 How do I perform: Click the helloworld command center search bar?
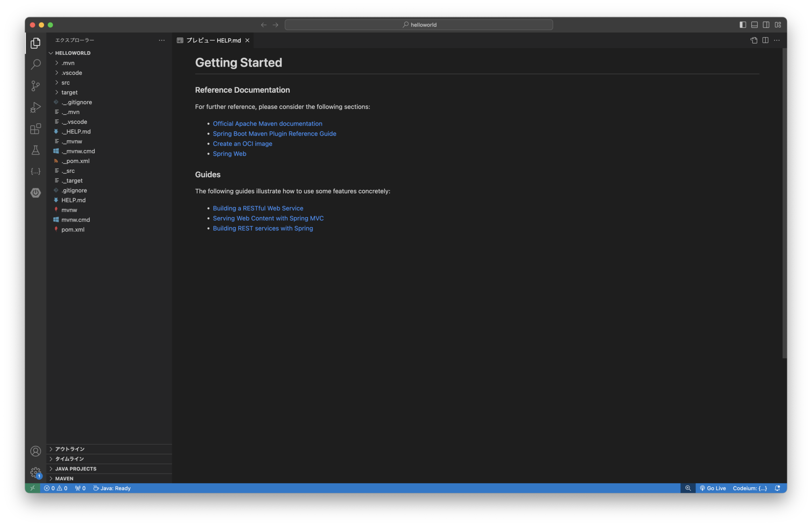[x=419, y=24]
